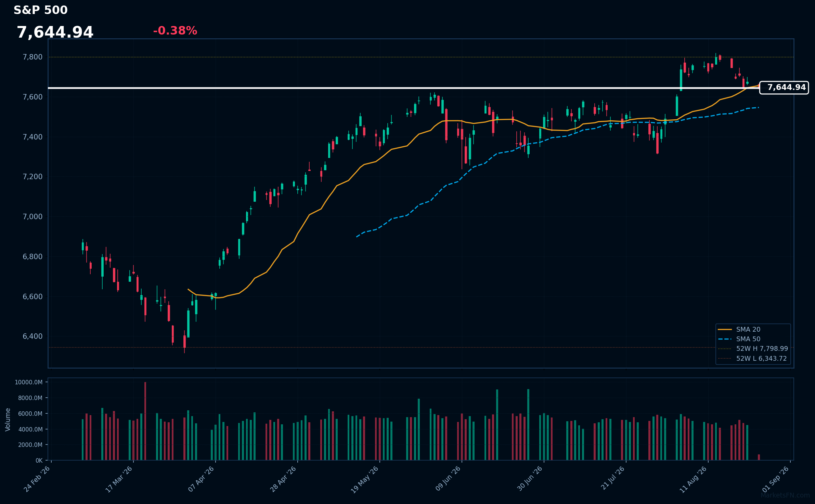Click the 17 Mar '26 date label
Viewport: 815px width, 504px height.
pyautogui.click(x=119, y=479)
